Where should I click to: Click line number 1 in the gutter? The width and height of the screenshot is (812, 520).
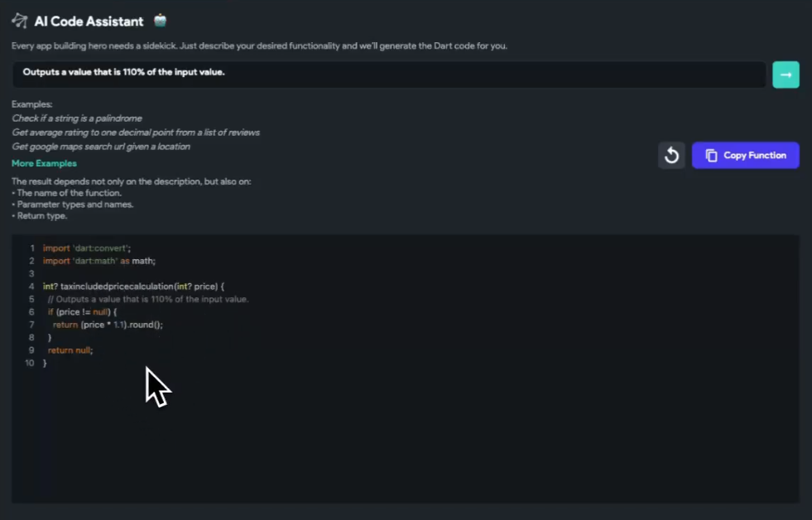[32, 248]
